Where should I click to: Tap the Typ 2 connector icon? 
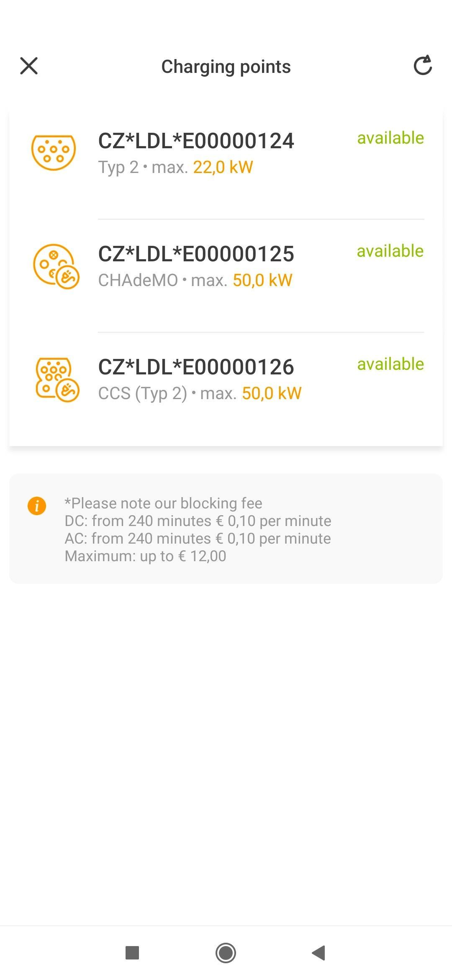pos(54,152)
